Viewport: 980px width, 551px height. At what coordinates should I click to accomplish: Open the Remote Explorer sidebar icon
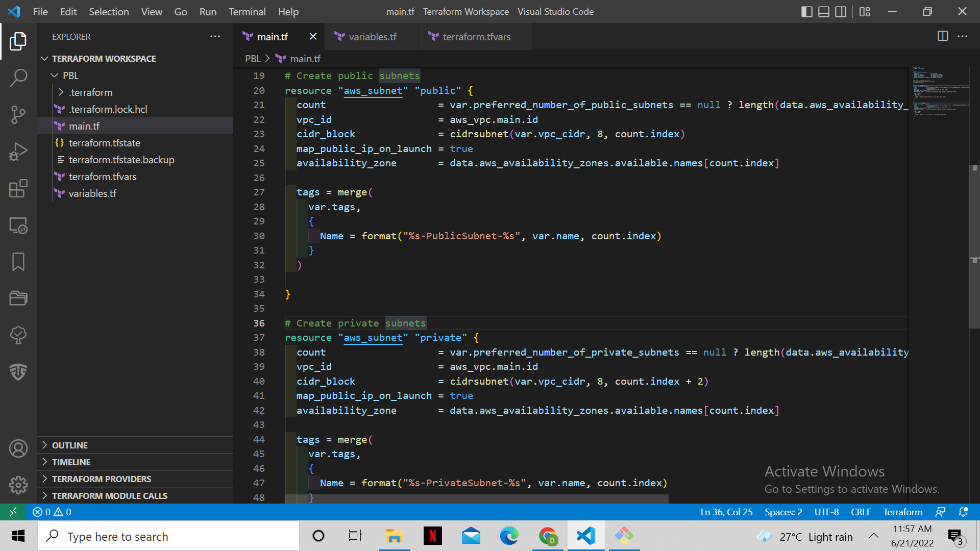click(18, 225)
